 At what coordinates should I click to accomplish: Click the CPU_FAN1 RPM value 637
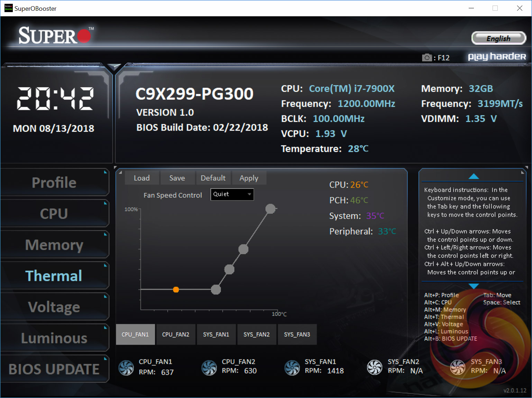pos(167,372)
